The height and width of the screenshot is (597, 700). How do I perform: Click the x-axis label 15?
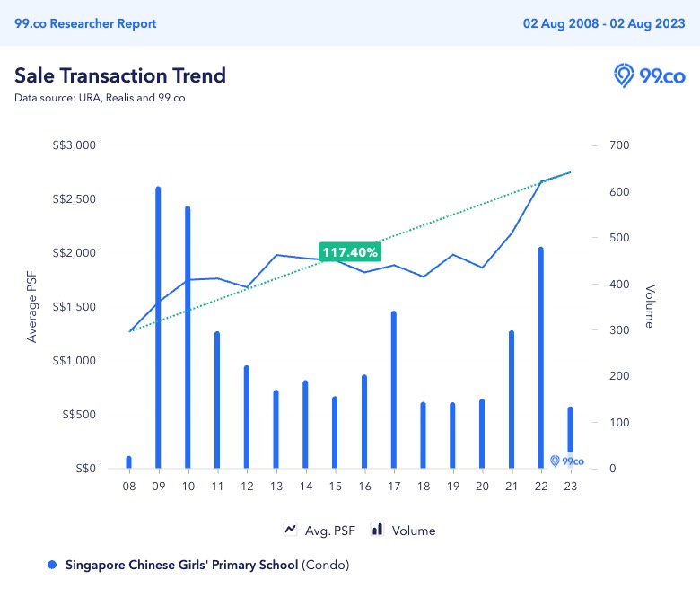tap(335, 486)
